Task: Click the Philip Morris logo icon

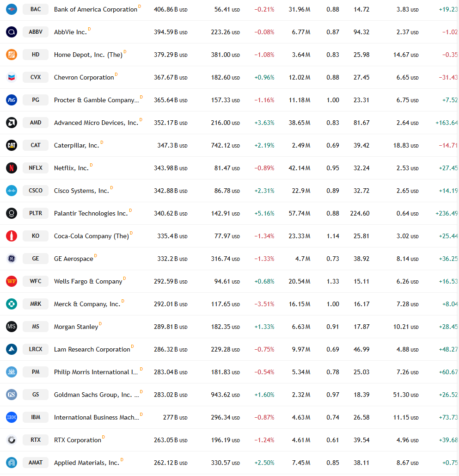Action: [12, 372]
